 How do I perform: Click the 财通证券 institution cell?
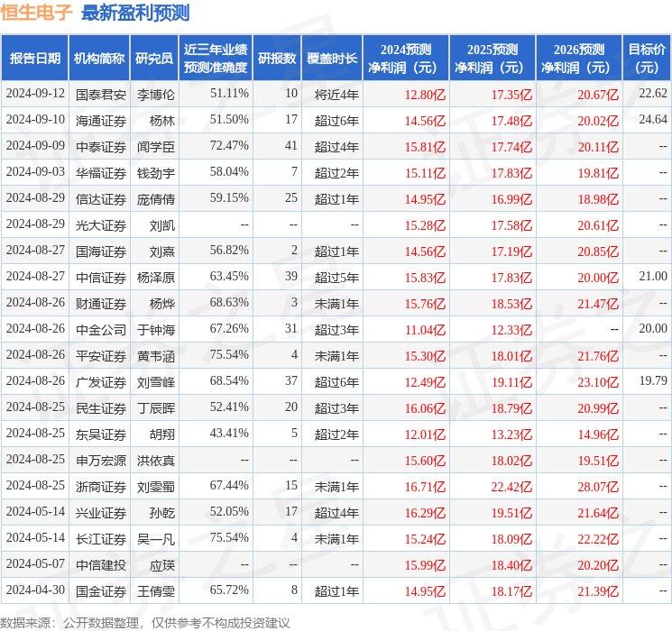pyautogui.click(x=101, y=303)
